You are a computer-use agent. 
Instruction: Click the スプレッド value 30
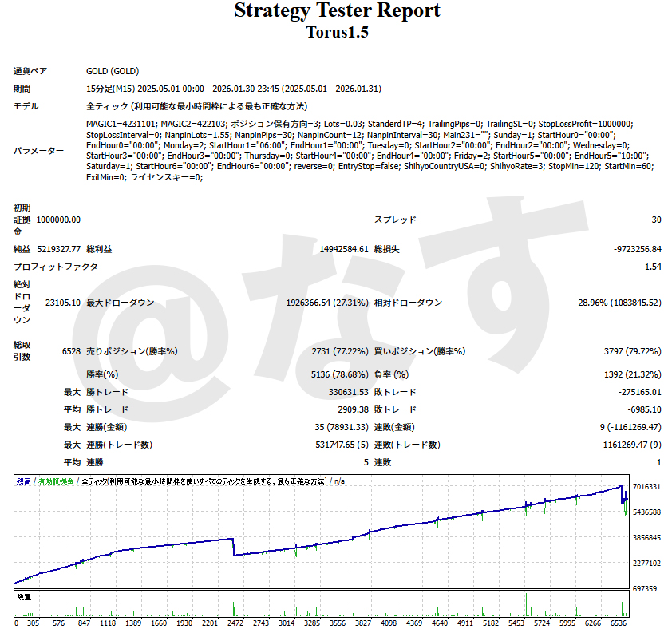point(655,220)
